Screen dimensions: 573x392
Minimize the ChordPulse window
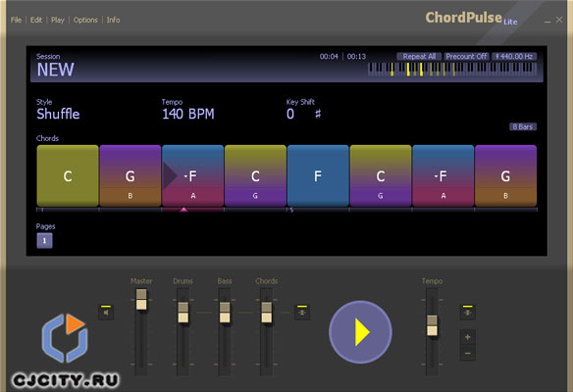tap(547, 21)
